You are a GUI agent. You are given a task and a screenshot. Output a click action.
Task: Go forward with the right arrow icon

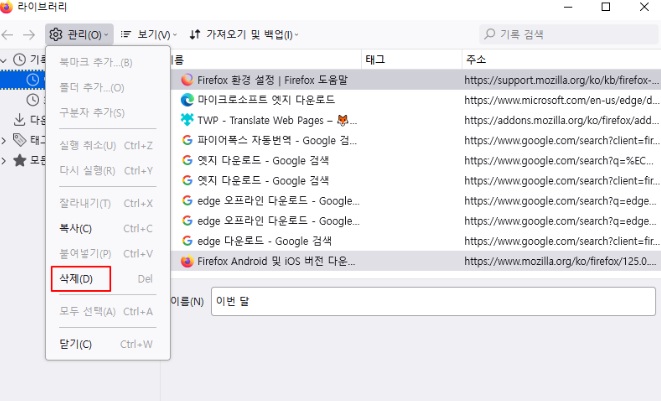point(30,35)
